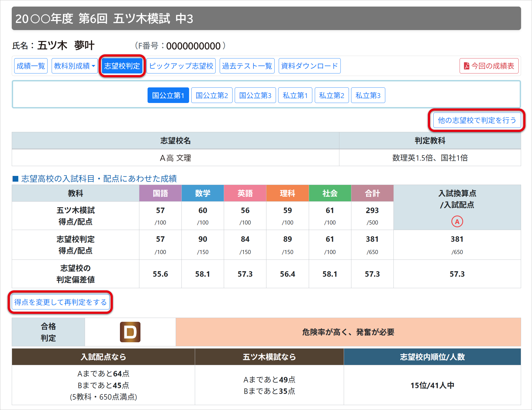
Task: Select the 志望校判定 tab
Action: click(122, 66)
